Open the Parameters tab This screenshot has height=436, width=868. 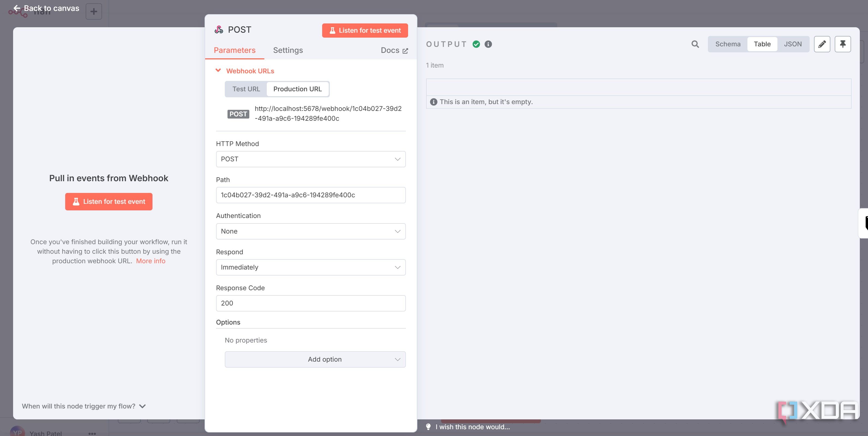point(235,50)
